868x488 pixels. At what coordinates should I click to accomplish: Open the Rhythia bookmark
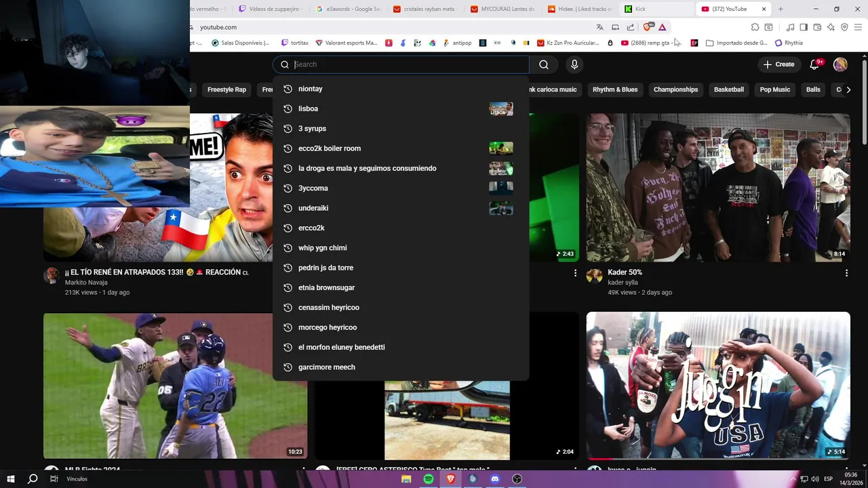pos(789,43)
